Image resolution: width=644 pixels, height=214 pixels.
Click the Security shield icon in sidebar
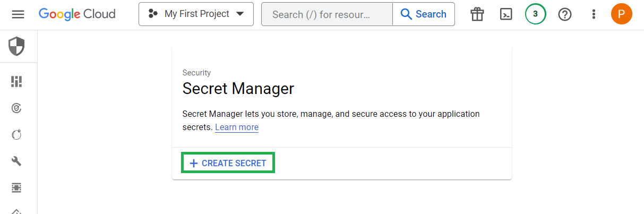(16, 47)
